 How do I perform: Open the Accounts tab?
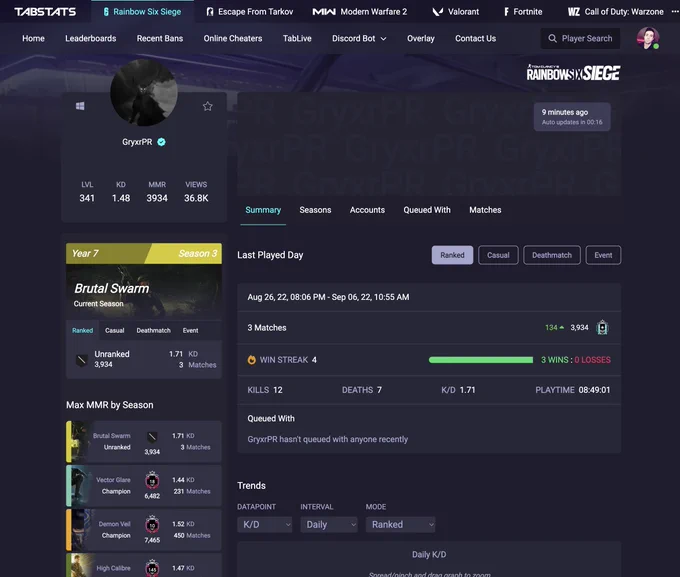coord(367,210)
